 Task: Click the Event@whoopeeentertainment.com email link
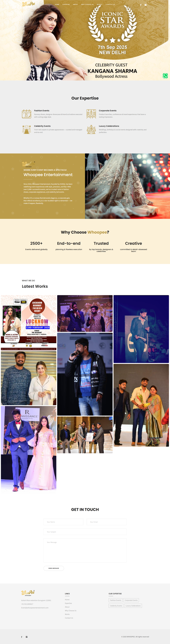tap(35, 608)
